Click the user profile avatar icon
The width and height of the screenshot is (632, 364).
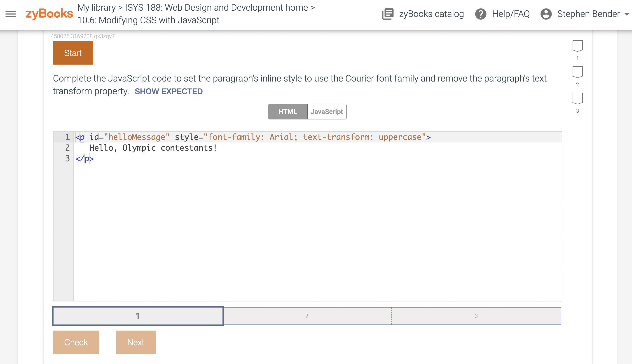tap(546, 14)
